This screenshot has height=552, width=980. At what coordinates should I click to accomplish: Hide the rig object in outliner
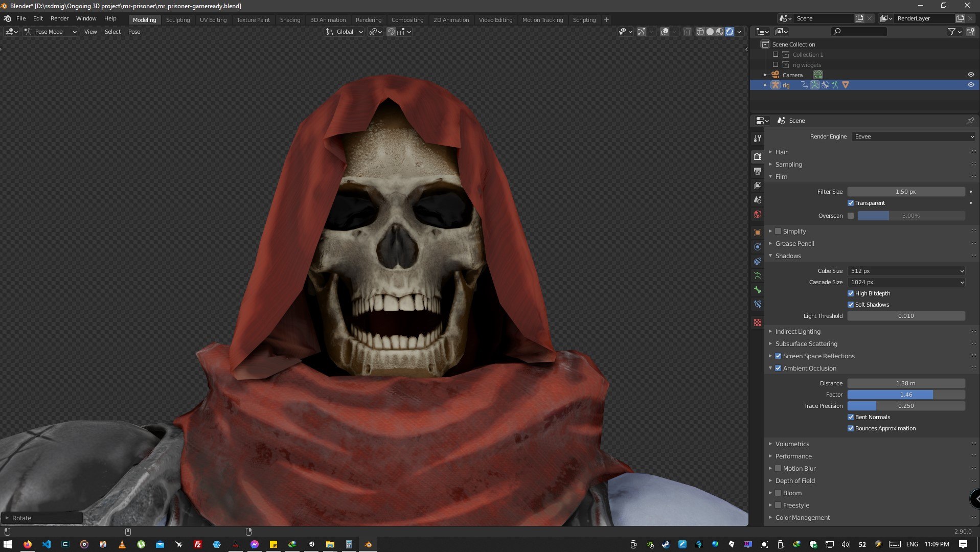(971, 85)
